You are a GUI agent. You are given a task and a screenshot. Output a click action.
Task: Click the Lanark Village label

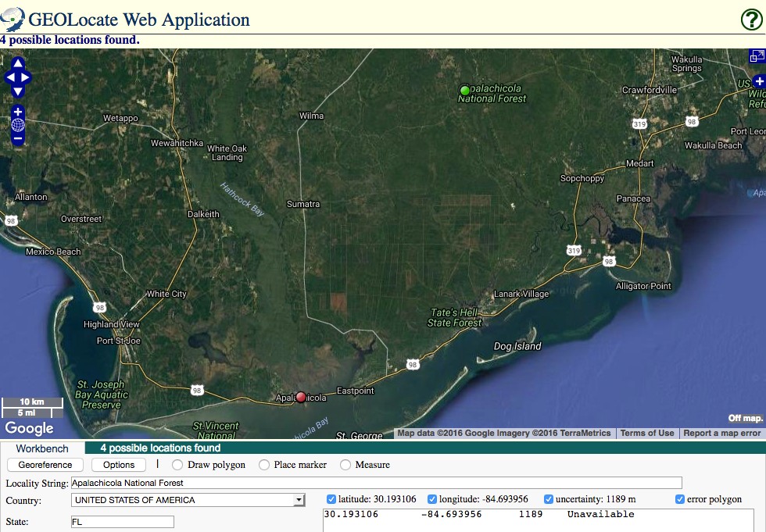click(521, 294)
